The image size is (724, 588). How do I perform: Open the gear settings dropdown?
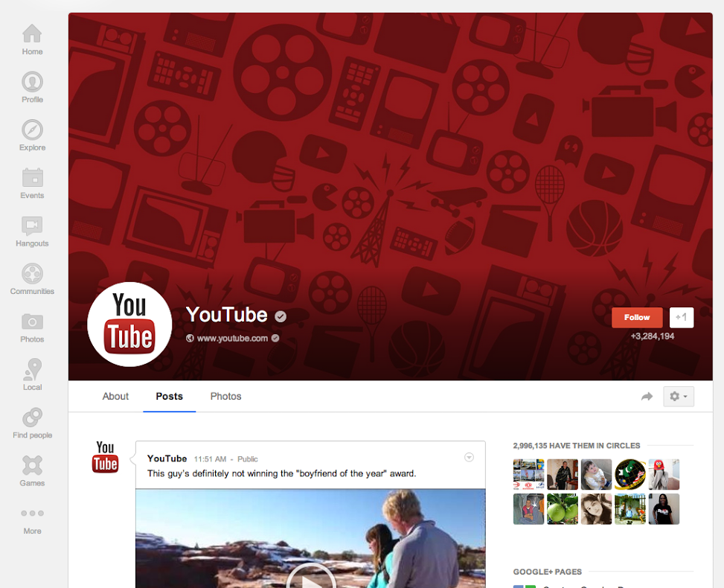[x=679, y=396]
